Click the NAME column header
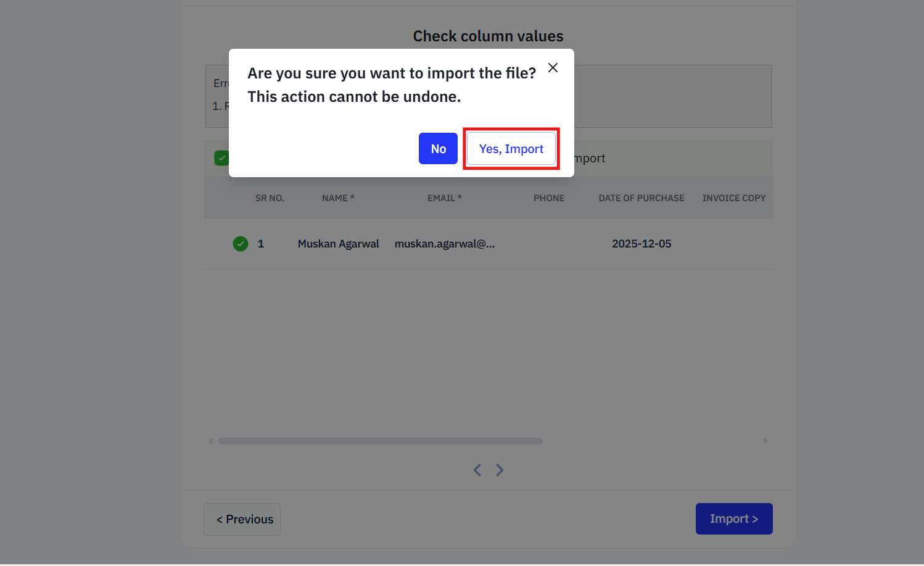924x566 pixels. point(338,198)
